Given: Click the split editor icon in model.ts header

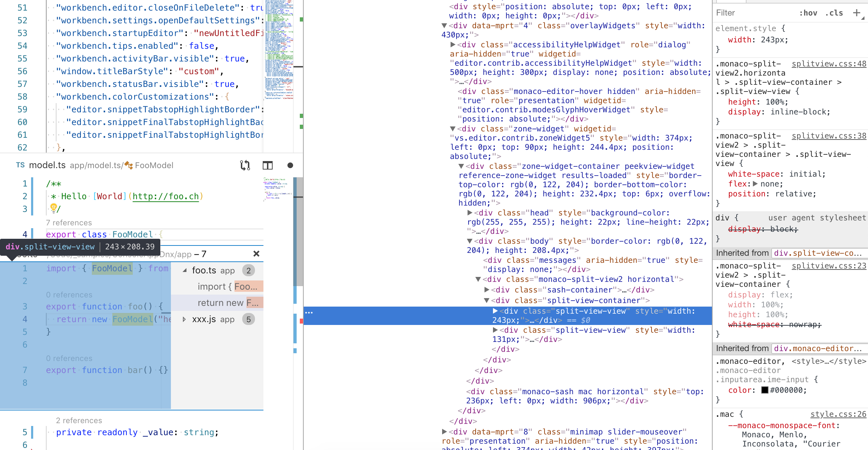Looking at the screenshot, I should coord(268,165).
